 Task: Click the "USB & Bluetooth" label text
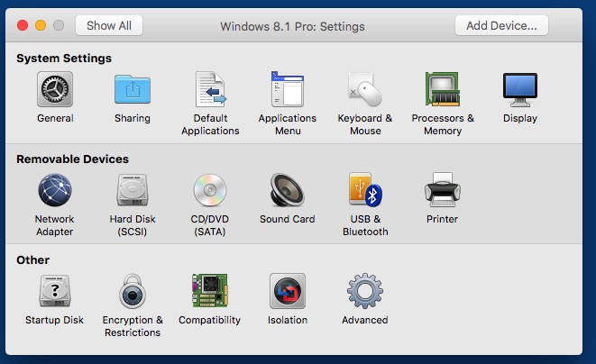click(365, 225)
